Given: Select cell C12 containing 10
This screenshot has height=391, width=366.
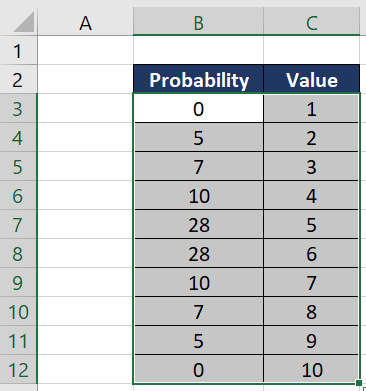Looking at the screenshot, I should pyautogui.click(x=312, y=369).
